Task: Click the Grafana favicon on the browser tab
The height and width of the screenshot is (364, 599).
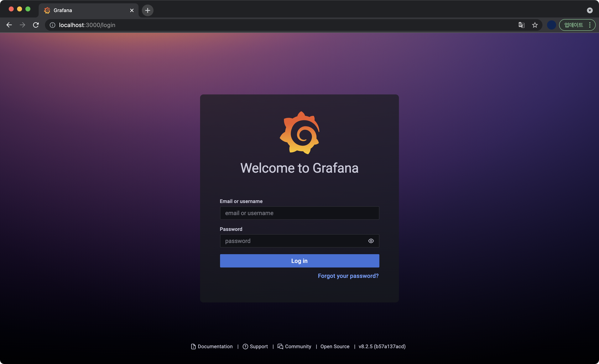Action: [x=47, y=10]
